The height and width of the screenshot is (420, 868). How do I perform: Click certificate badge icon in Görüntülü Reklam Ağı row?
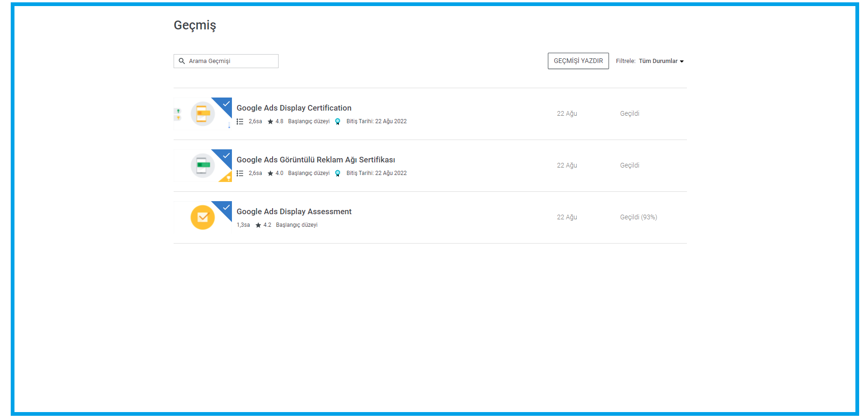pos(338,173)
